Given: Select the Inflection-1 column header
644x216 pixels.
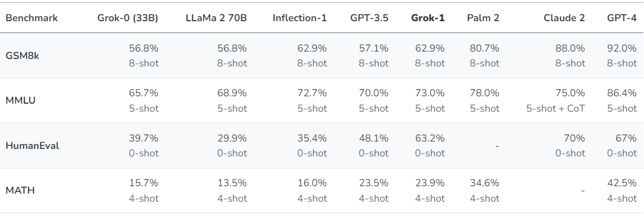Looking at the screenshot, I should point(300,18).
